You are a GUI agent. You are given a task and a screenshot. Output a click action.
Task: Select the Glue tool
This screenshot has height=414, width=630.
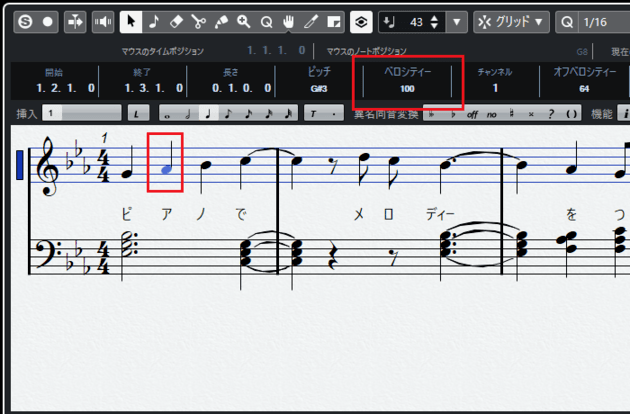pos(220,21)
